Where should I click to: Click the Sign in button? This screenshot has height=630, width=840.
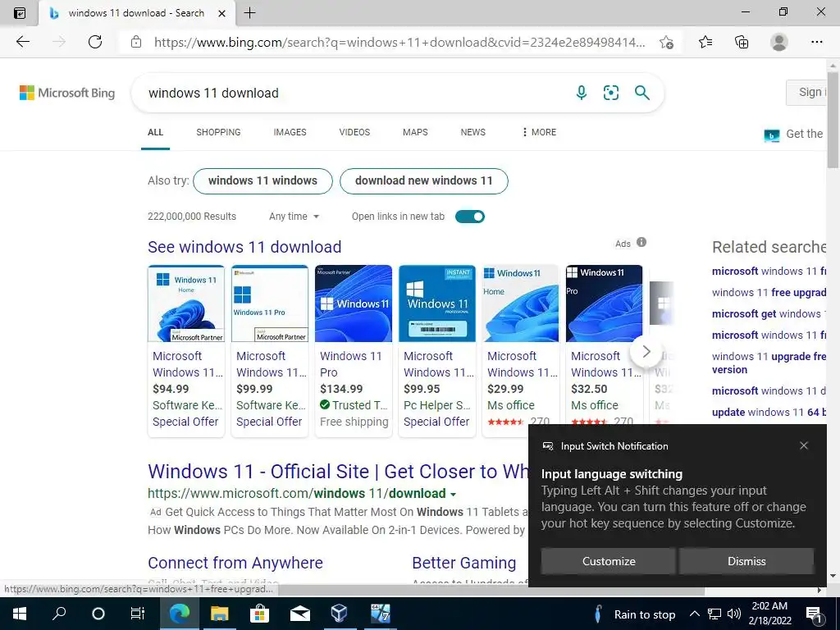click(806, 92)
